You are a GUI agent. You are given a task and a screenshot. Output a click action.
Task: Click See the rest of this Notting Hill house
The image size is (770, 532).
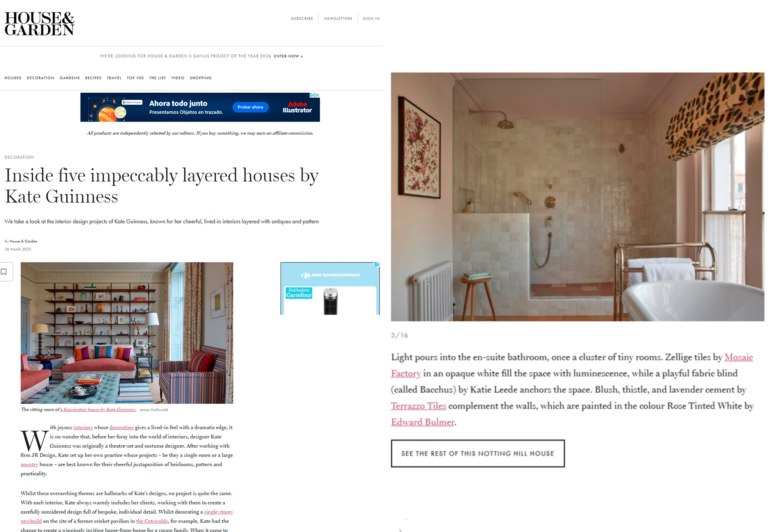[478, 453]
